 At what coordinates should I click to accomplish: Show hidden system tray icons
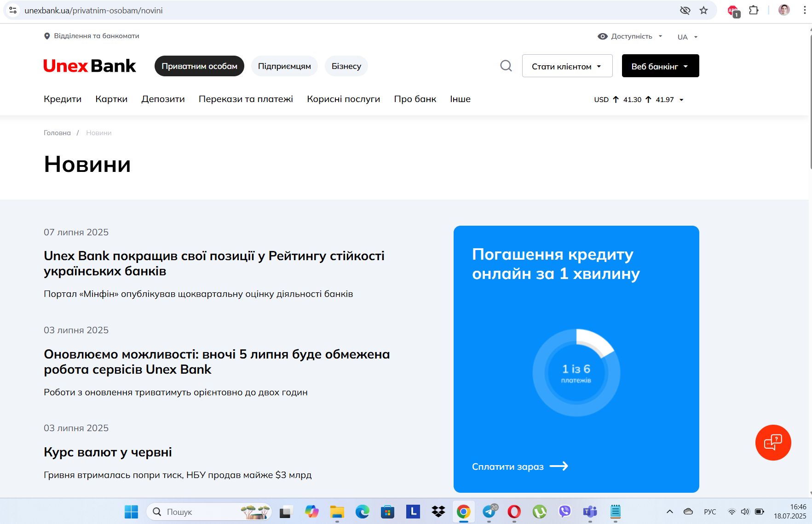click(670, 512)
